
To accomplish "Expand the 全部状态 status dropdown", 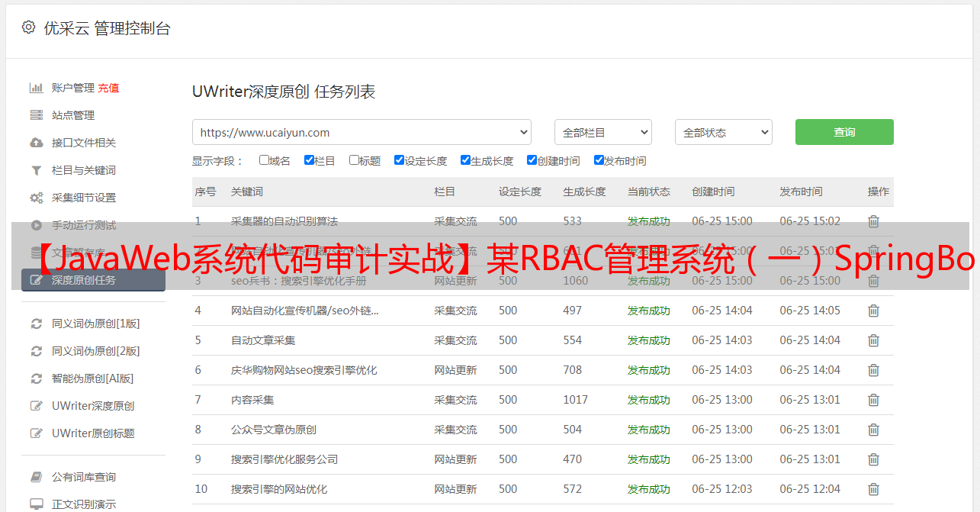I will coord(723,132).
